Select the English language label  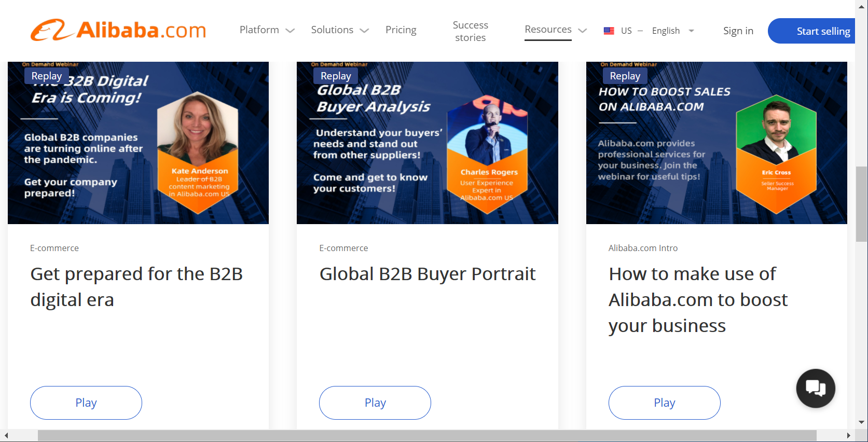tap(666, 31)
